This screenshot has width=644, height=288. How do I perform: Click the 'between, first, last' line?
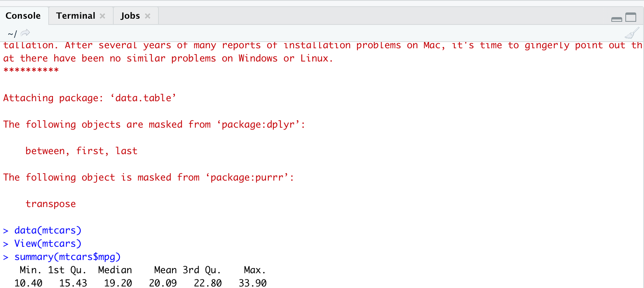pyautogui.click(x=81, y=151)
